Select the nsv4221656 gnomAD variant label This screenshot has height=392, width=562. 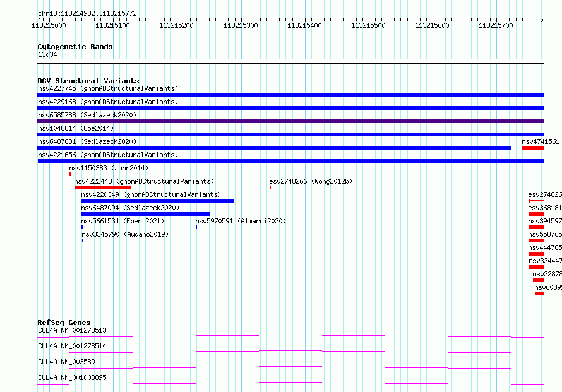pyautogui.click(x=108, y=155)
